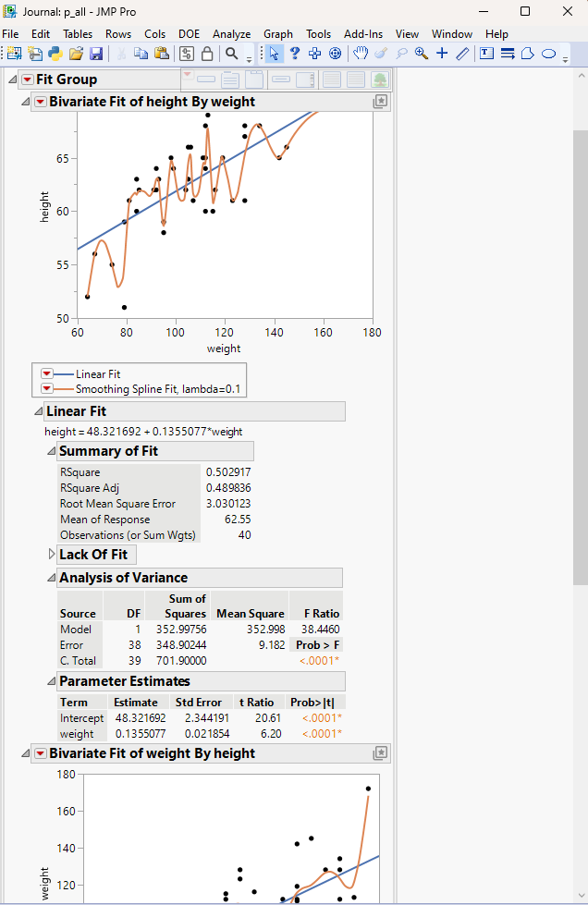
Task: Open the DOE menu
Action: click(x=189, y=34)
